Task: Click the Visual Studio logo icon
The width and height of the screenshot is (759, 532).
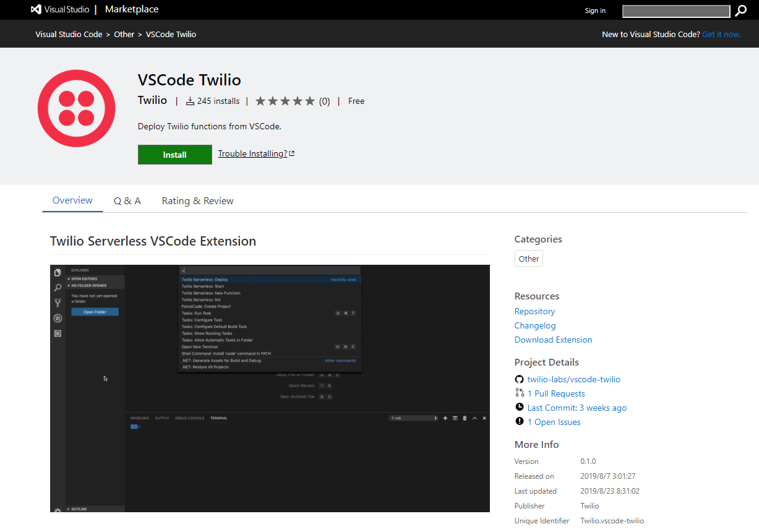Action: pyautogui.click(x=36, y=10)
